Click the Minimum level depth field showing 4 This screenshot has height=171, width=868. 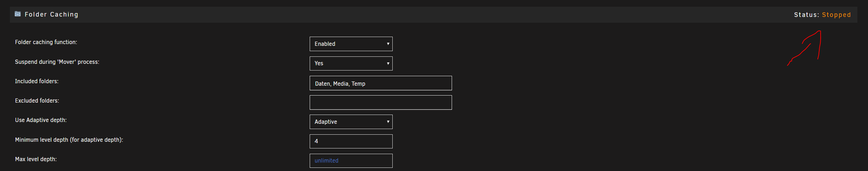(351, 141)
